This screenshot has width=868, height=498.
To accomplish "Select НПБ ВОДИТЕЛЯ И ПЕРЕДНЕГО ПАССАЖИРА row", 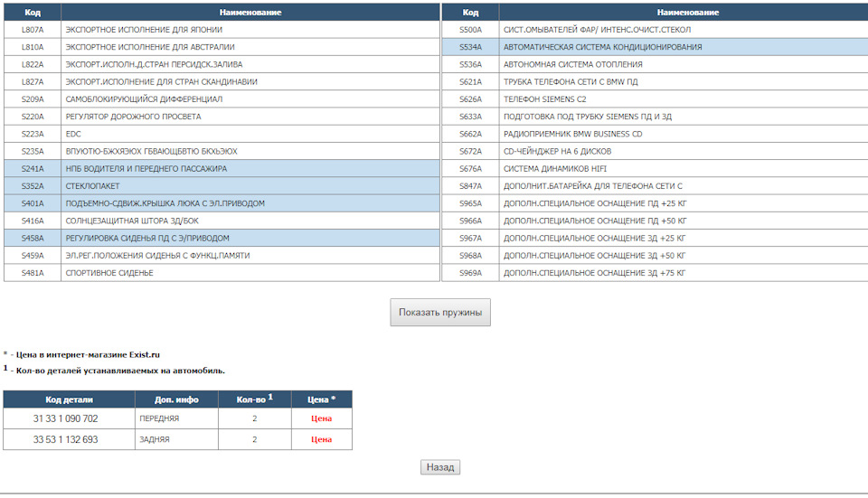I will pyautogui.click(x=222, y=168).
